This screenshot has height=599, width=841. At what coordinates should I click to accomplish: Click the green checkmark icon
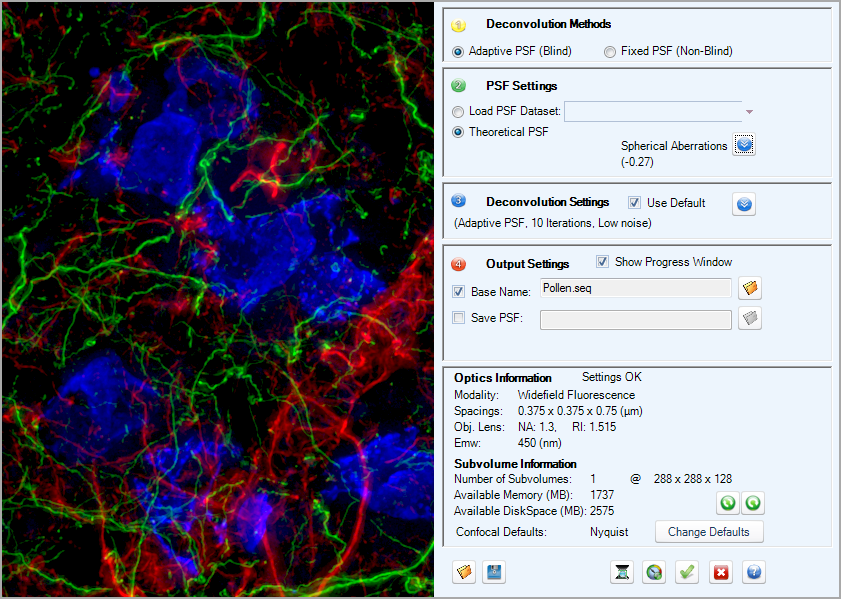pyautogui.click(x=686, y=572)
